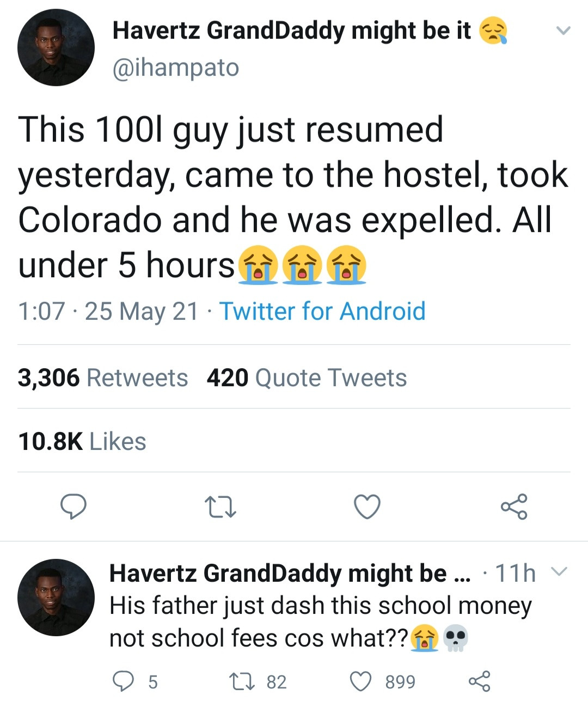Open the reply icon showing 5 comments
Image resolution: width=588 pixels, height=707 pixels.
(x=122, y=681)
